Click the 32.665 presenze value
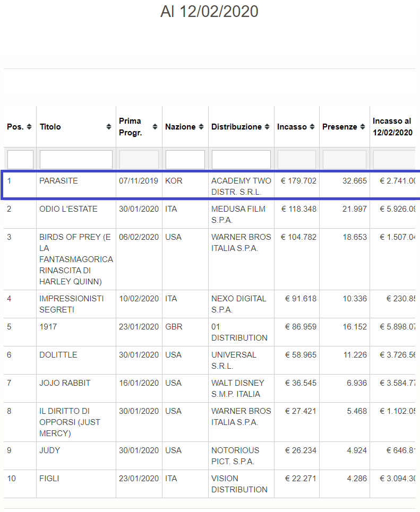The height and width of the screenshot is (512, 420). 355,181
